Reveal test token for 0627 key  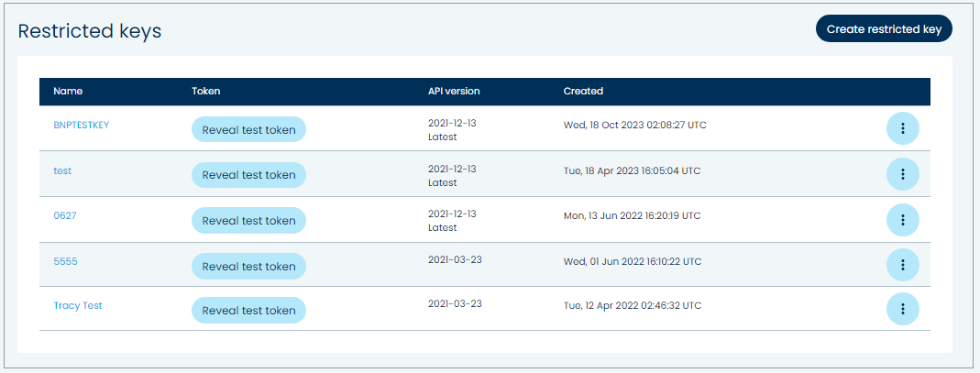[248, 221]
